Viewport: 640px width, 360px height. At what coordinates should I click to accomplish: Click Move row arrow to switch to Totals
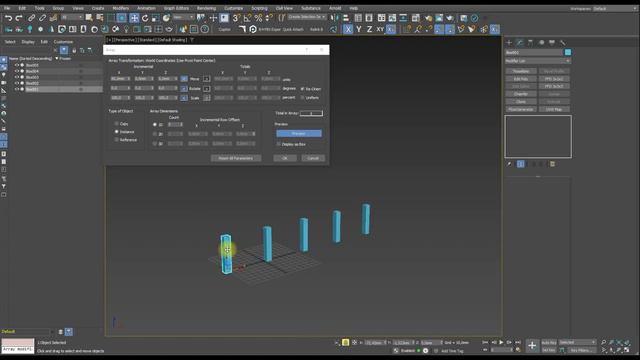pos(207,79)
